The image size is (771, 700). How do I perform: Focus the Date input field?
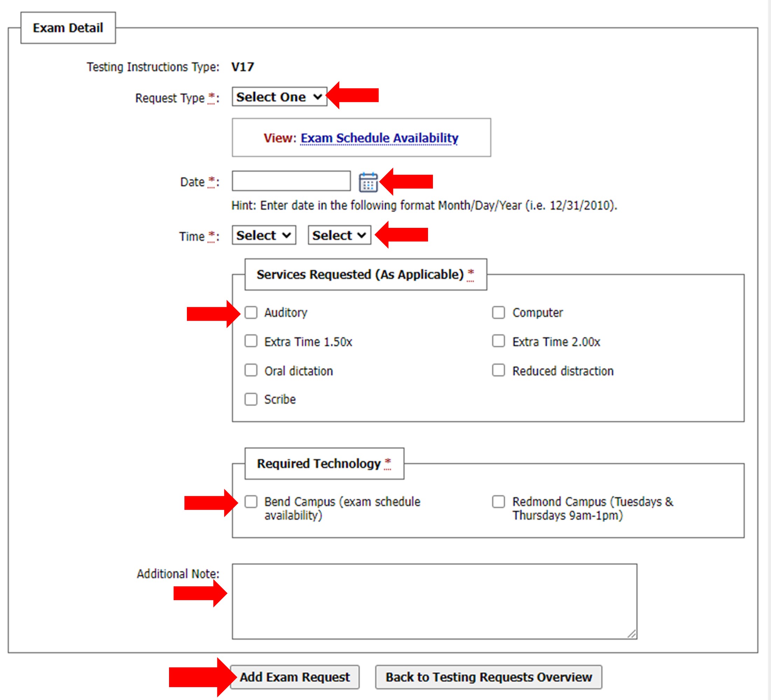(x=291, y=181)
